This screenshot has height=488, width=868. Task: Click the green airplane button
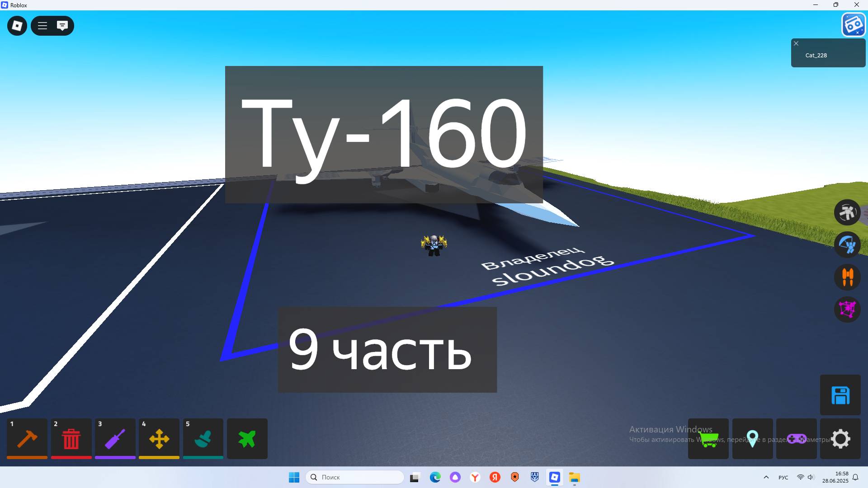(x=247, y=438)
